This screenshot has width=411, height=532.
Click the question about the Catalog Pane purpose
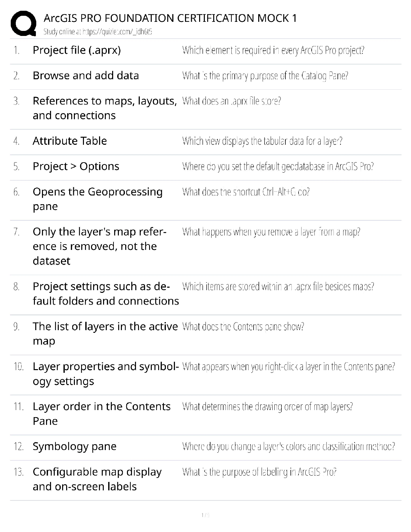click(265, 76)
